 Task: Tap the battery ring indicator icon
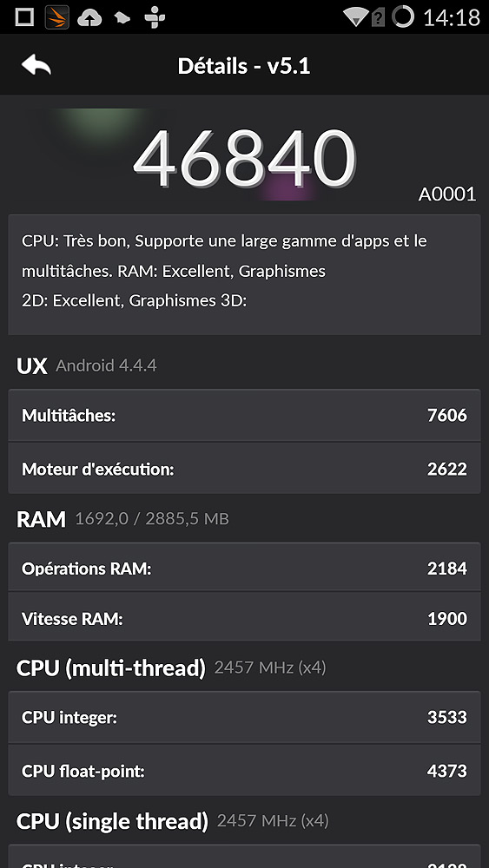pyautogui.click(x=403, y=16)
